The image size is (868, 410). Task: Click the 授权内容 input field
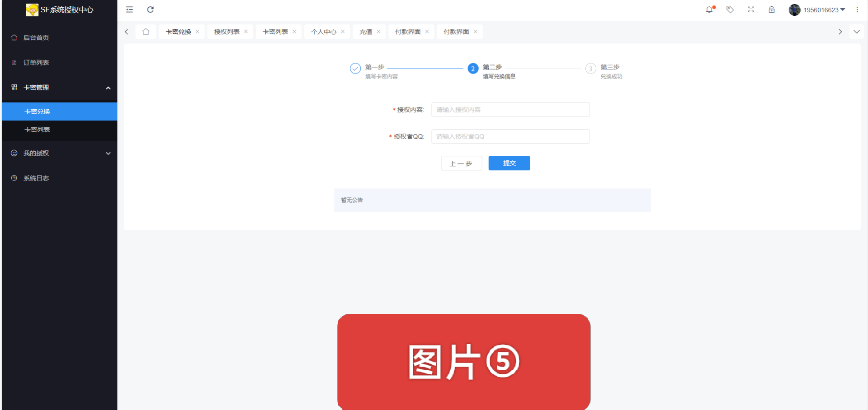pos(510,110)
